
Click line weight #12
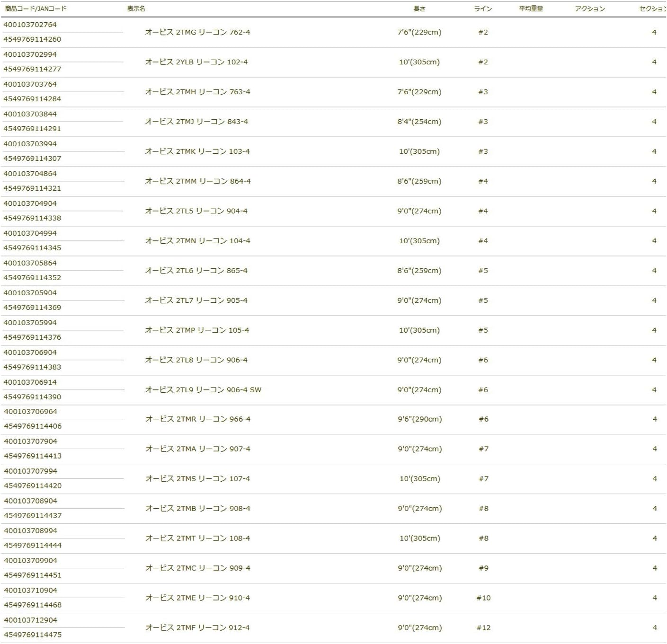point(483,628)
